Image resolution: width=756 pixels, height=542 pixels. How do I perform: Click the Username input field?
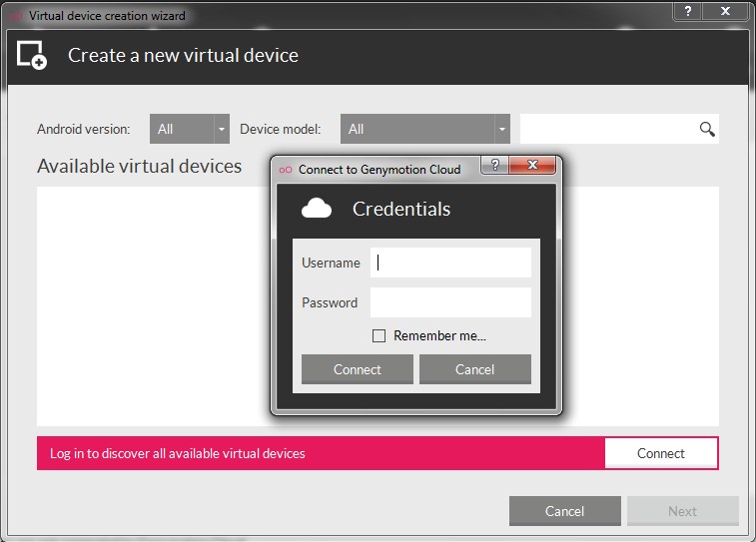click(450, 263)
